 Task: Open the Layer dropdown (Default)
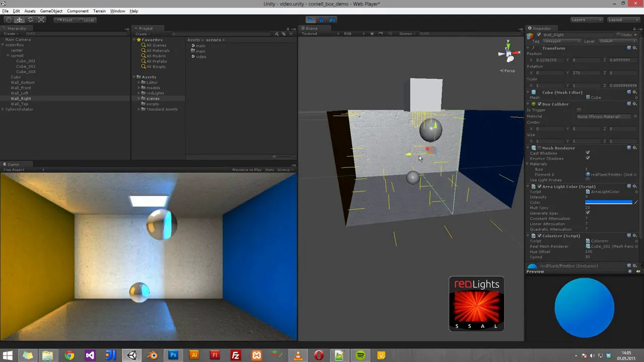(617, 41)
